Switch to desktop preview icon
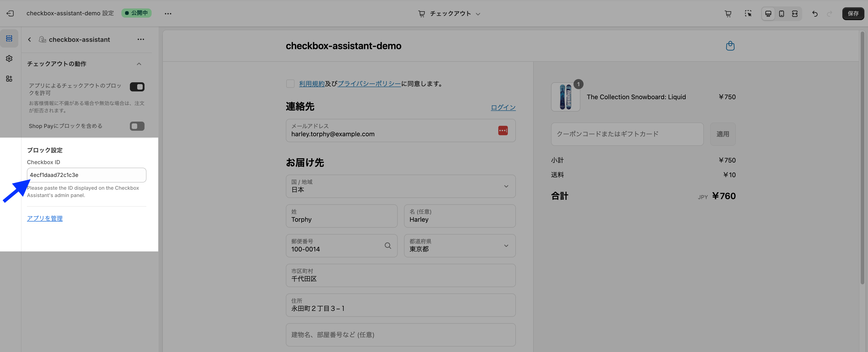 [x=768, y=14]
